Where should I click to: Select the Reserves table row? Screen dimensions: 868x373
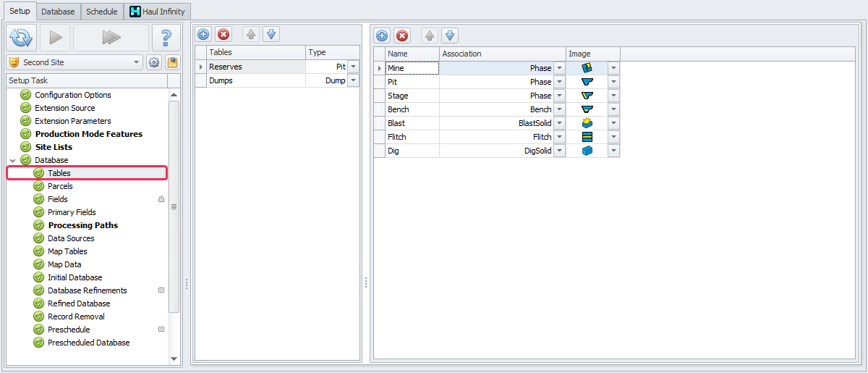click(x=256, y=67)
